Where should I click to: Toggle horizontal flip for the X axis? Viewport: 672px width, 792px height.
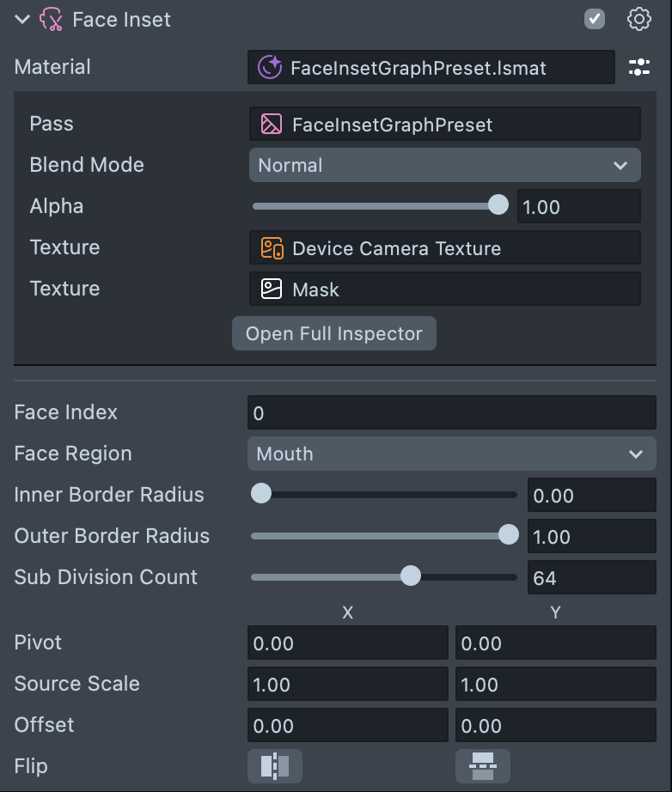[x=275, y=765]
